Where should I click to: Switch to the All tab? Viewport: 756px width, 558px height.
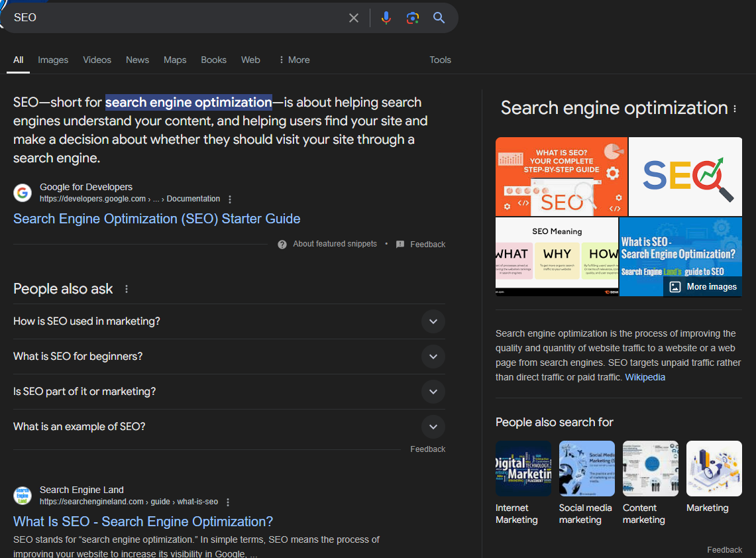pyautogui.click(x=19, y=60)
